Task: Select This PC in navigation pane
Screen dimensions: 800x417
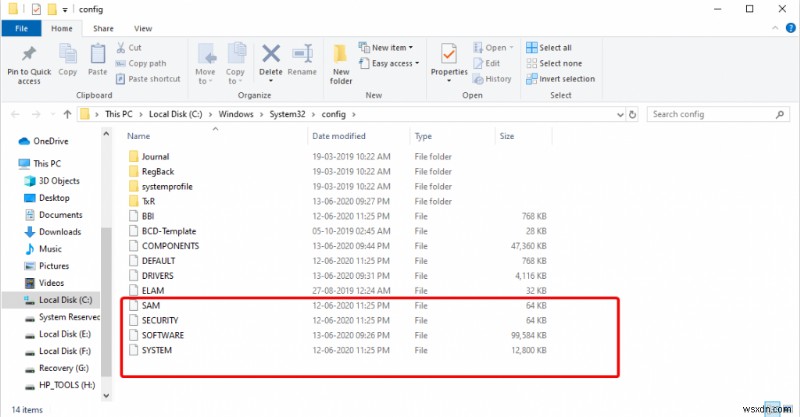Action: click(40, 164)
